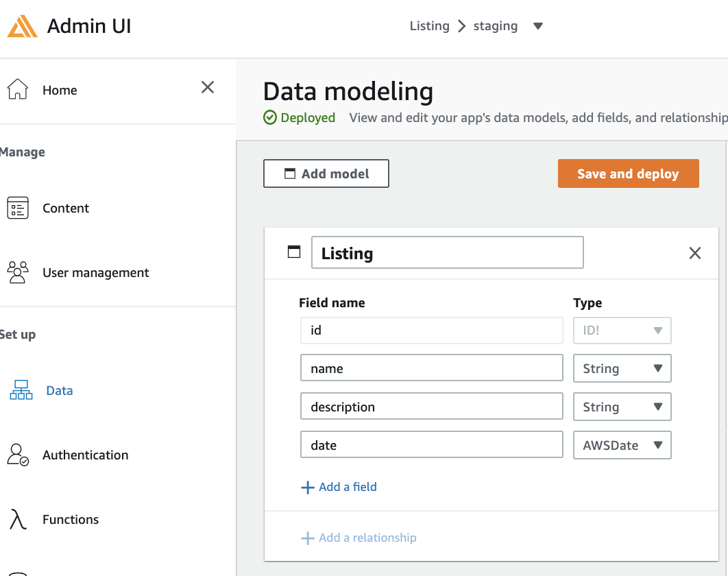
Task: Select the Data schema icon
Action: coord(21,389)
